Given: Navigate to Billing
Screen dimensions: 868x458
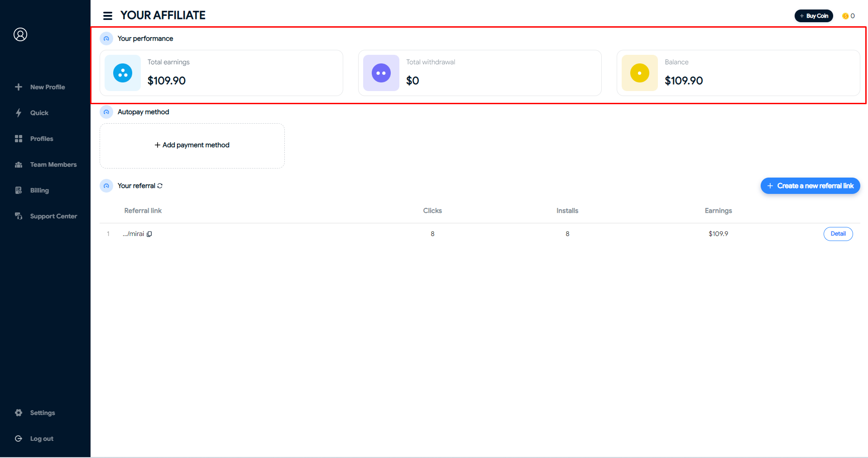Looking at the screenshot, I should point(39,190).
